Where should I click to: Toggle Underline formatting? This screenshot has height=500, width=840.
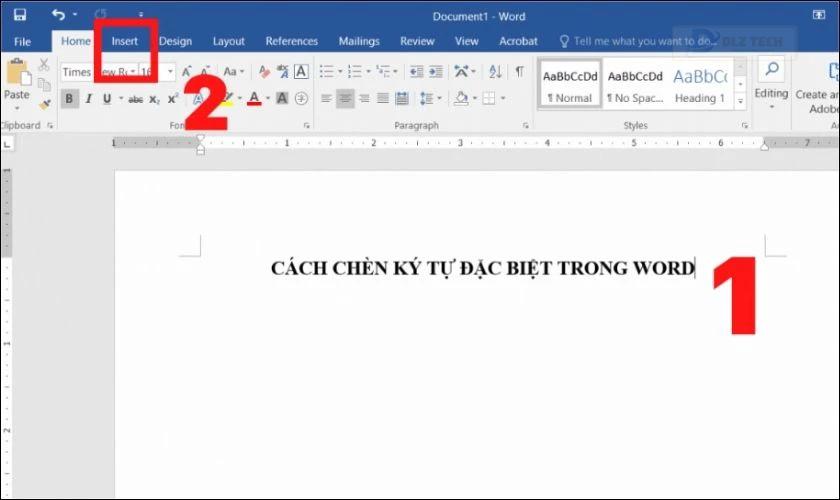pyautogui.click(x=107, y=99)
